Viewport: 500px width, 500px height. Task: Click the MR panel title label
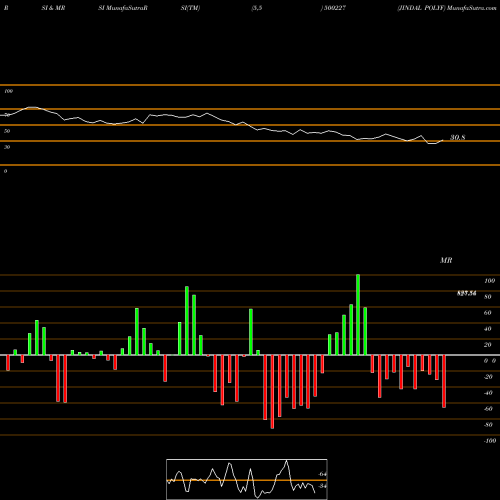pyautogui.click(x=446, y=260)
